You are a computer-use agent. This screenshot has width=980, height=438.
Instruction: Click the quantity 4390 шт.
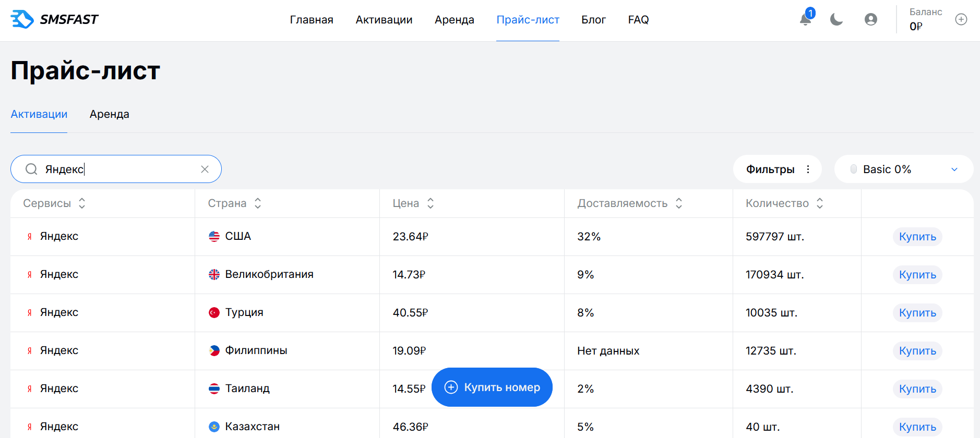[x=770, y=389]
